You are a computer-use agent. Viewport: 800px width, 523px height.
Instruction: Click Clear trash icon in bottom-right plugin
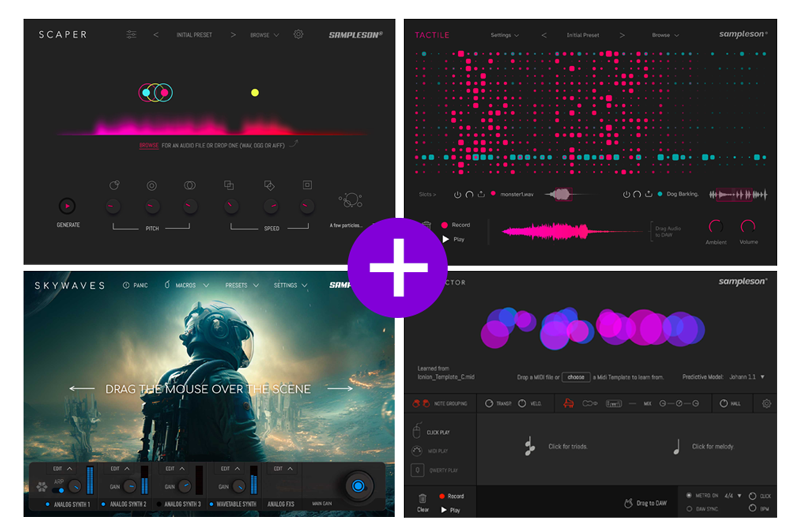422,499
